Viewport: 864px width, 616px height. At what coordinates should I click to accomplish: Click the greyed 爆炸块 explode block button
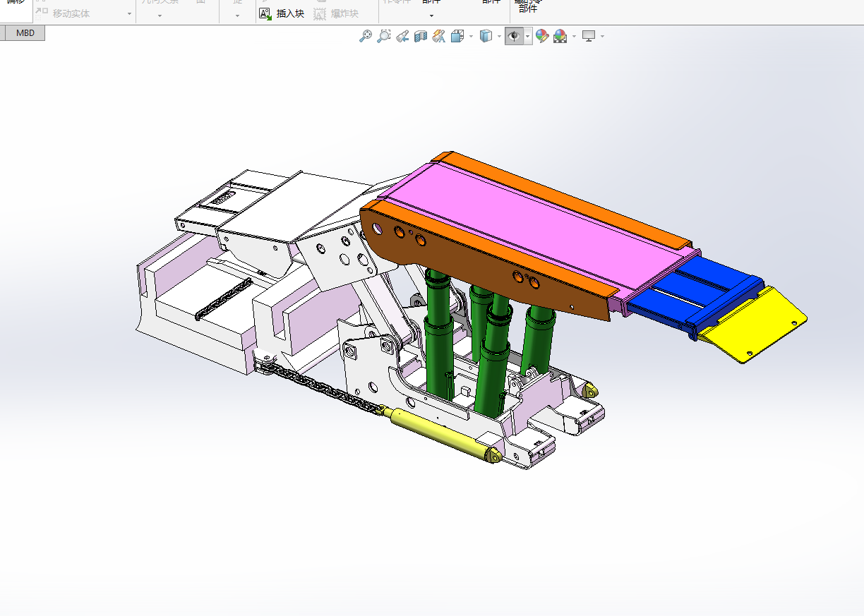pyautogui.click(x=336, y=13)
